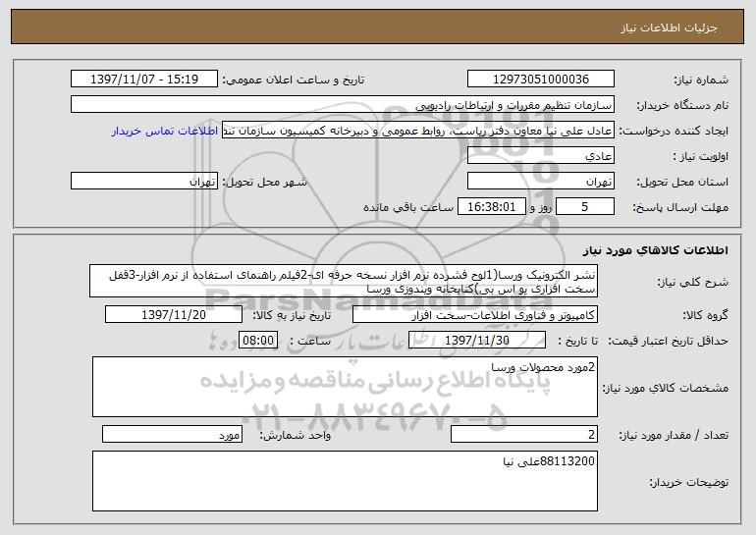The width and height of the screenshot is (756, 535).
Task: Select the price validity date 1397/11/30 field
Action: tap(477, 341)
